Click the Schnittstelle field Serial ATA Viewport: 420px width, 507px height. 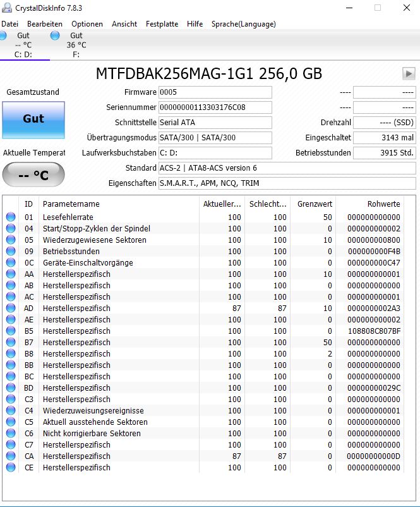pyautogui.click(x=215, y=123)
